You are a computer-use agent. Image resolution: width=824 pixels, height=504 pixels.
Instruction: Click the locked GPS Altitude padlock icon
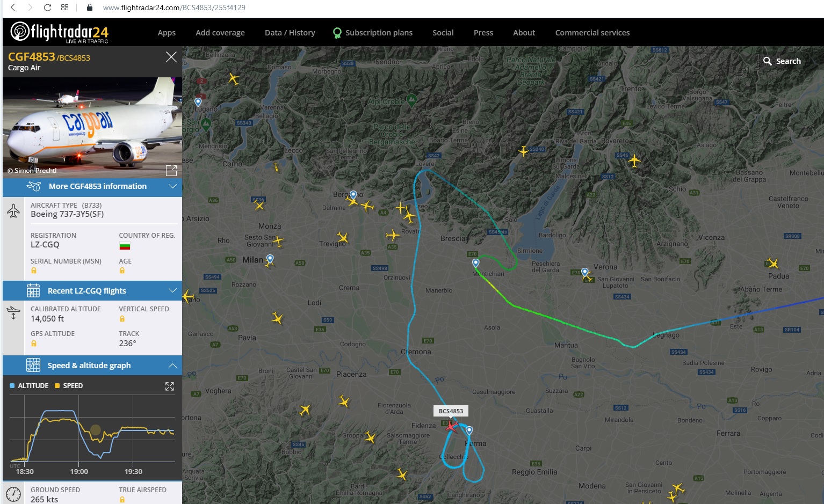[x=34, y=344]
